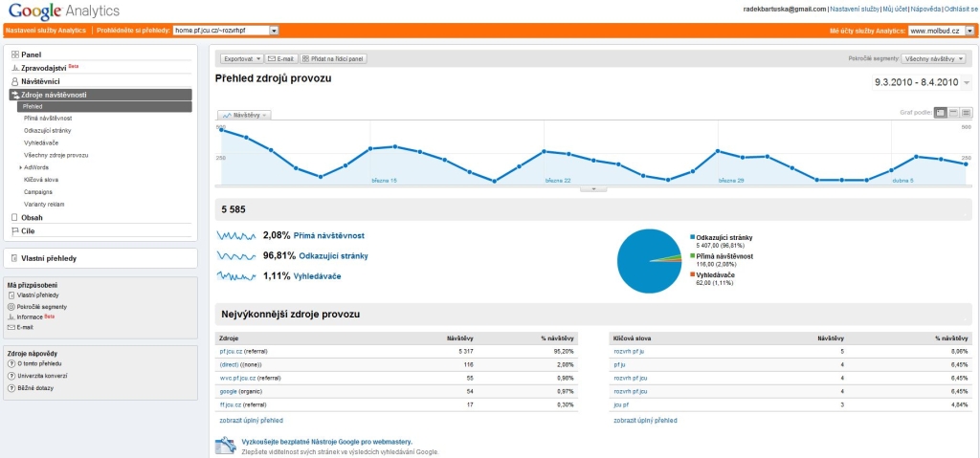Expand the AdWords tree item
The image size is (980, 458).
click(20, 167)
